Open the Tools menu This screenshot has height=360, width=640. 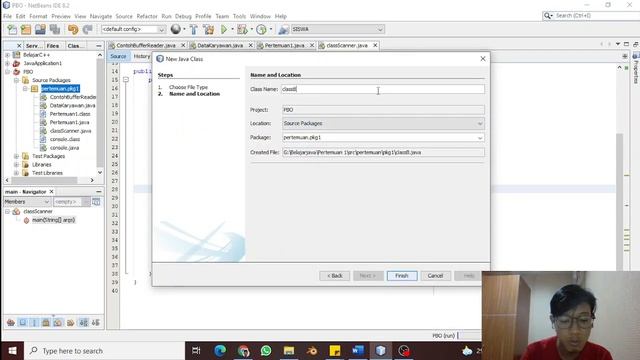click(239, 16)
